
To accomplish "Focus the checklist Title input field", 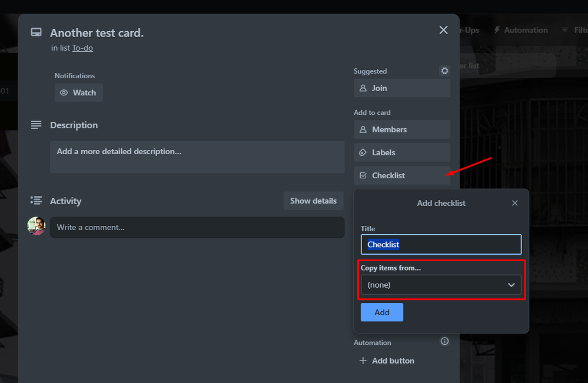I will (x=441, y=244).
